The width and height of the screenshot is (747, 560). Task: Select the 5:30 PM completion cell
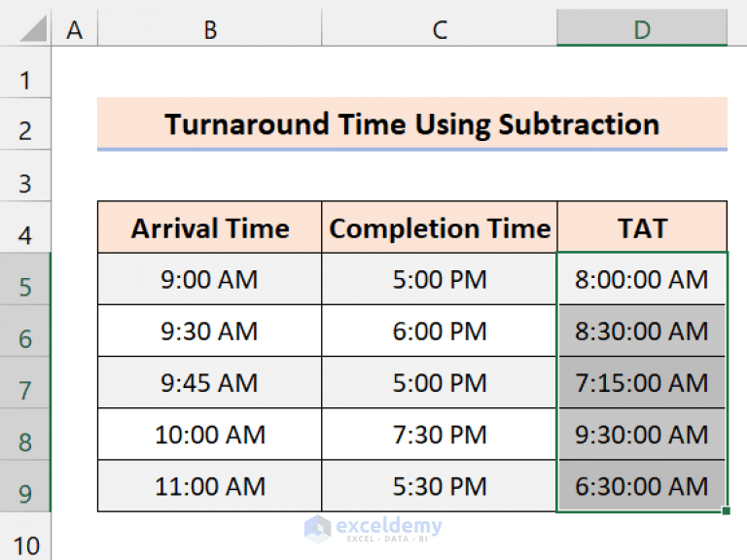tap(440, 486)
